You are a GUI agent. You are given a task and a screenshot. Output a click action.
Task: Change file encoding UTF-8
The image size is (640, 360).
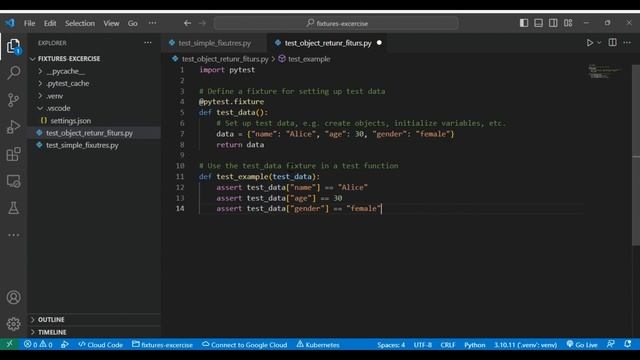(422, 345)
